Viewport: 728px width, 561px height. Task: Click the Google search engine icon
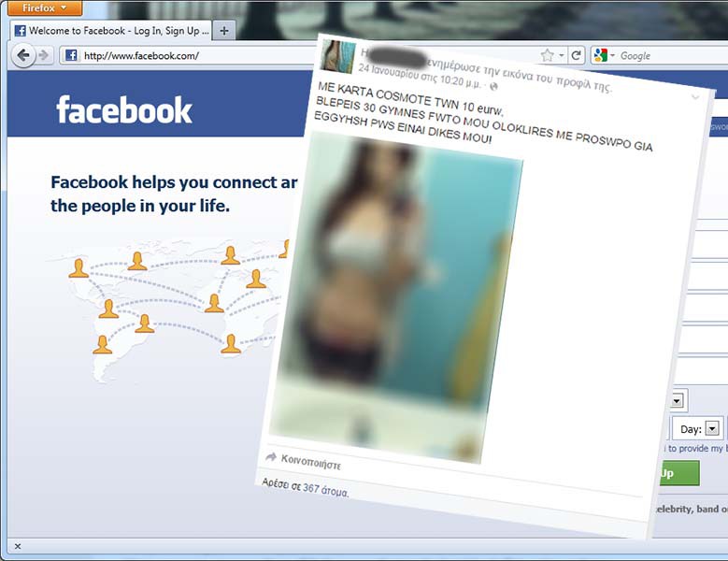(600, 55)
